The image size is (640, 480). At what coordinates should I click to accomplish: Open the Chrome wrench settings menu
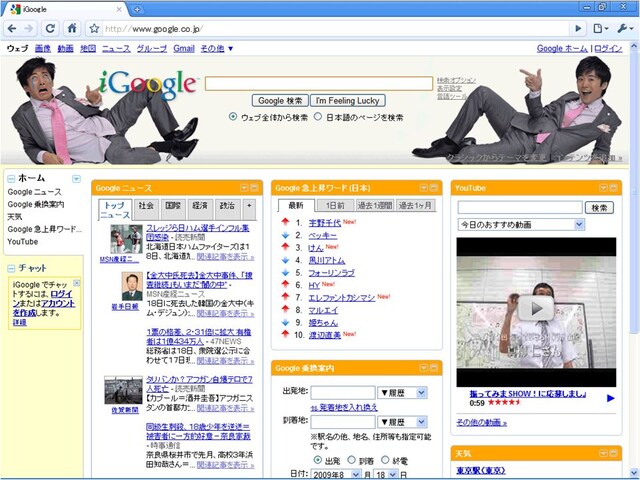[624, 28]
